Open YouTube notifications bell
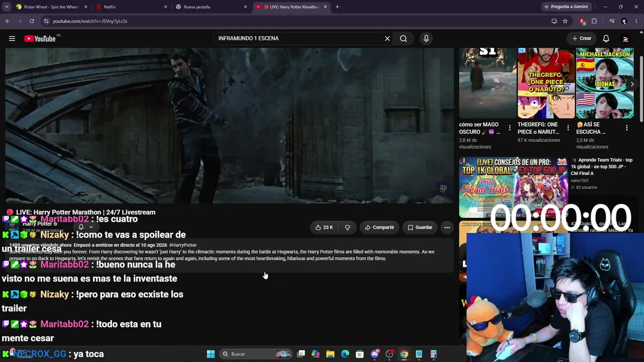Viewport: 644px width, 362px height. point(606,39)
